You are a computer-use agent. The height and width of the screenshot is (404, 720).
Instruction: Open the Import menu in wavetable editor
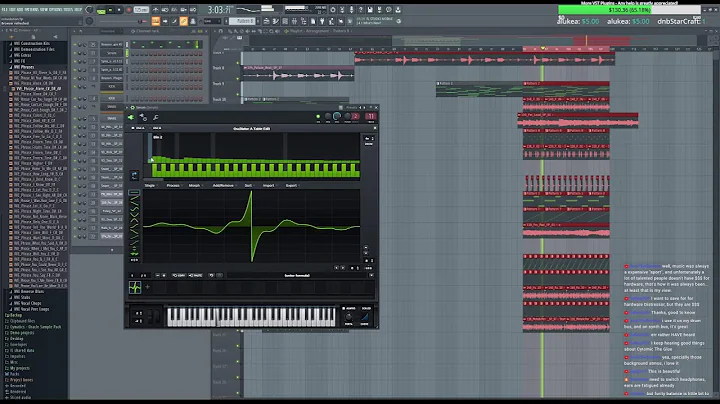click(x=269, y=185)
